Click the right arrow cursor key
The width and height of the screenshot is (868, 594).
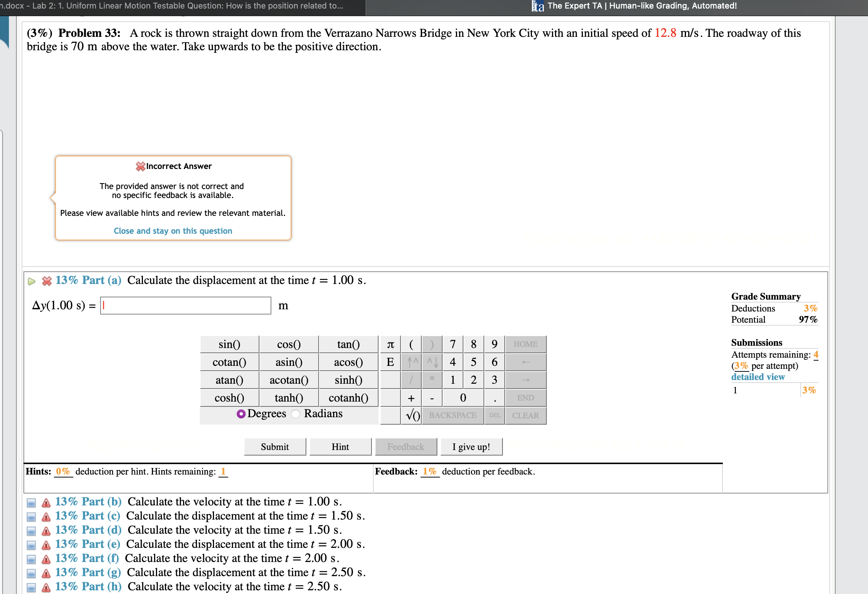pos(526,380)
